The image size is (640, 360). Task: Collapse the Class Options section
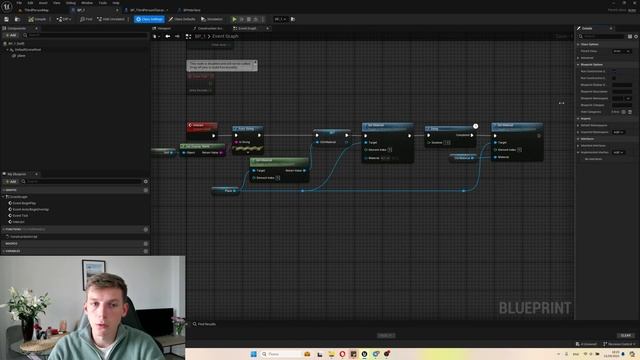tap(578, 44)
